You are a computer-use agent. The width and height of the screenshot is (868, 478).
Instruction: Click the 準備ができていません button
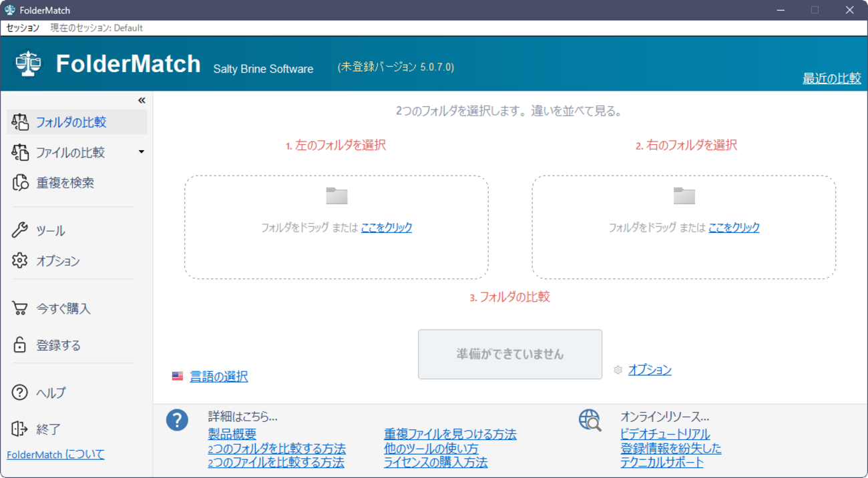(x=510, y=354)
